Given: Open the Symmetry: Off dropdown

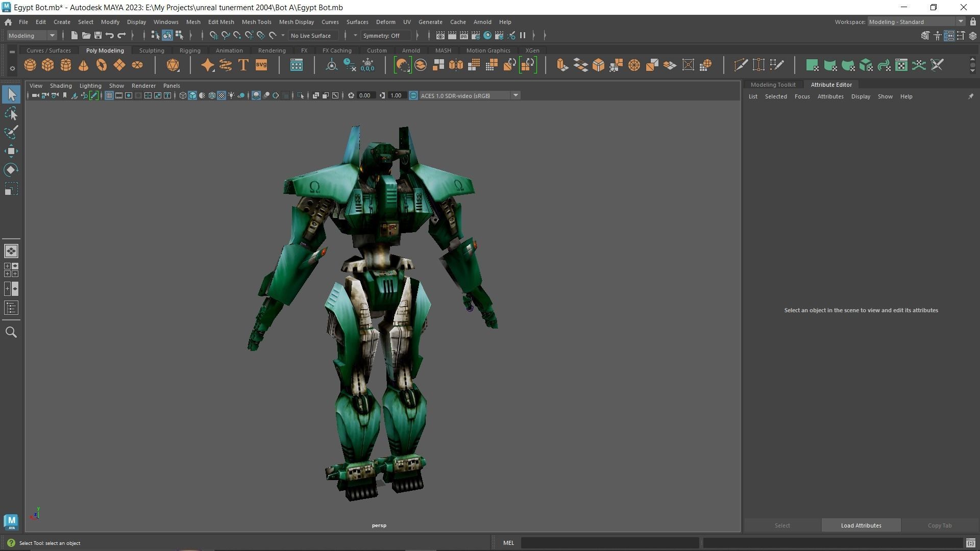Looking at the screenshot, I should [x=386, y=35].
